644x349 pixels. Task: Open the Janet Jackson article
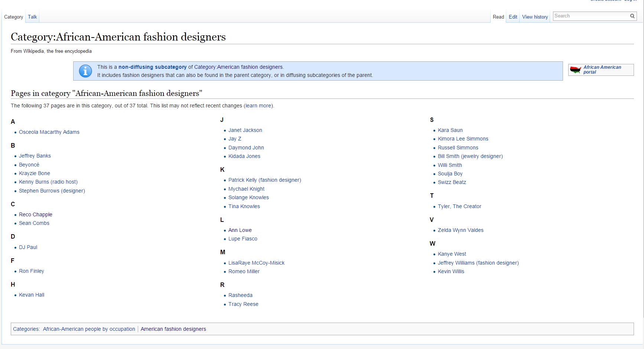245,130
